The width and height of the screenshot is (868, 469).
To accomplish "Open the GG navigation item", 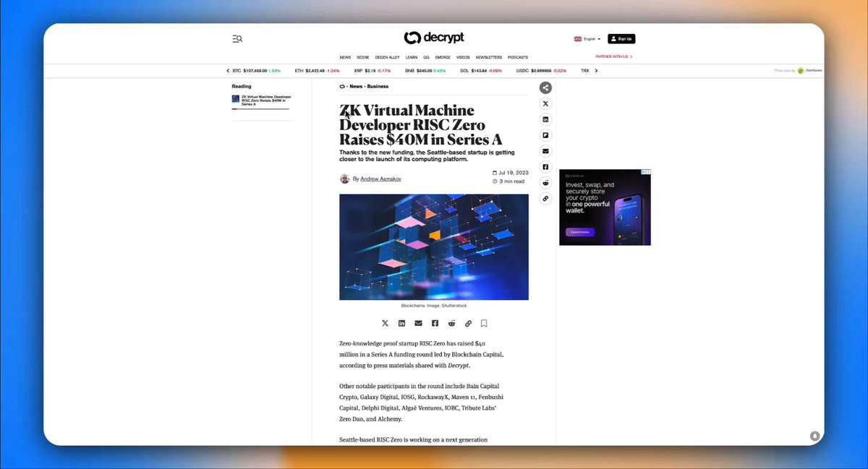I will [x=426, y=57].
